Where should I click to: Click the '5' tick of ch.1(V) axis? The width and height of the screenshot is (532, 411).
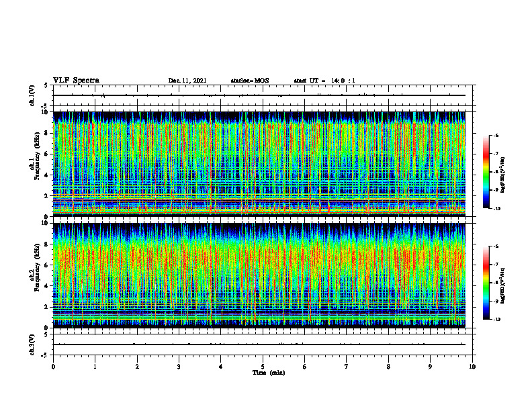click(46, 85)
